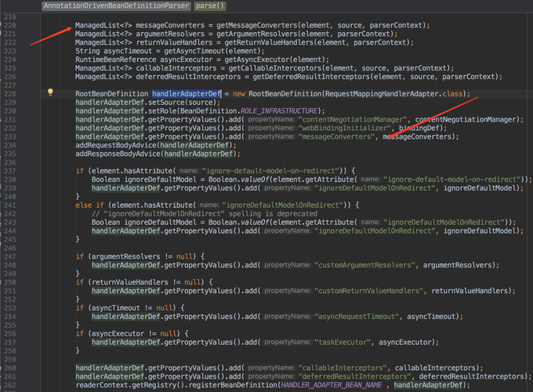Click "callableInterceptors" string literal

[343, 368]
